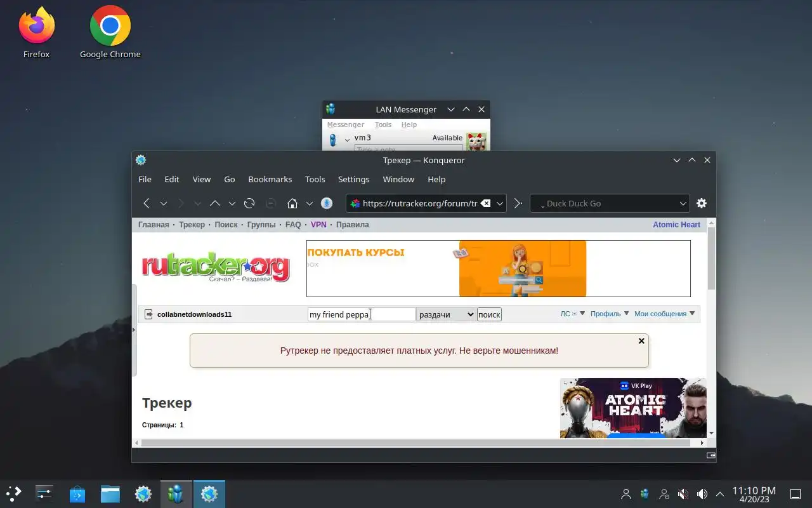The width and height of the screenshot is (812, 508).
Task: Open the Правила link
Action: coord(352,225)
